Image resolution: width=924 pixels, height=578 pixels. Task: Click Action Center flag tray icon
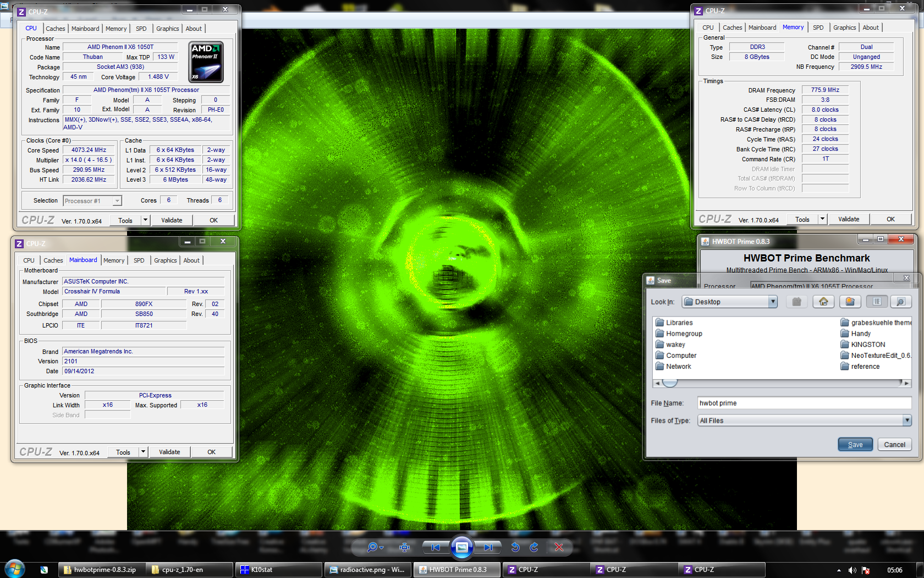click(x=866, y=570)
